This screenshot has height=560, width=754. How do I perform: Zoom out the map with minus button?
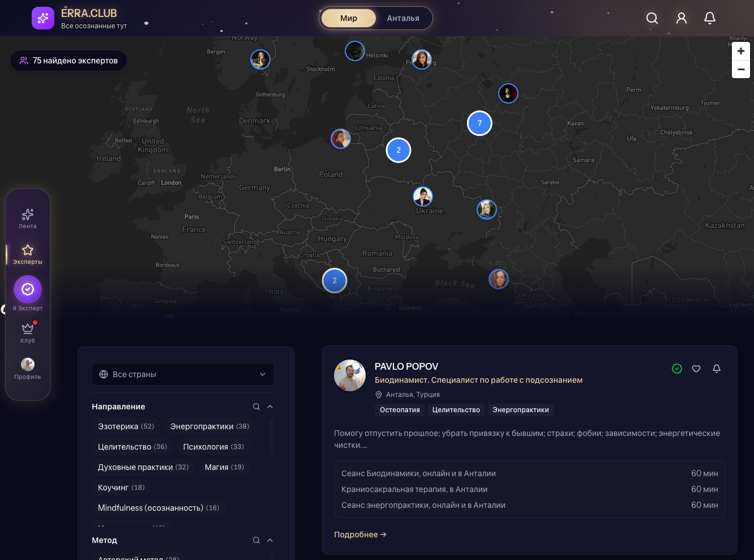741,69
